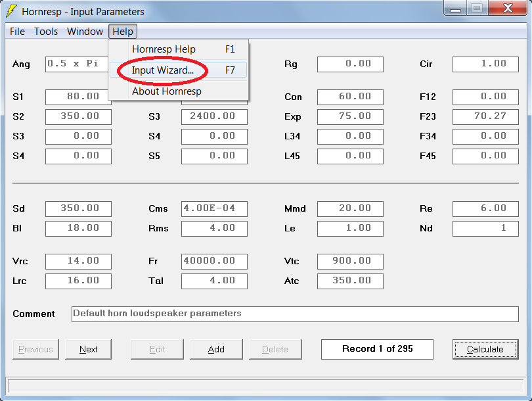This screenshot has width=532, height=401.
Task: Click the S4 field beside L34
Action: [214, 137]
